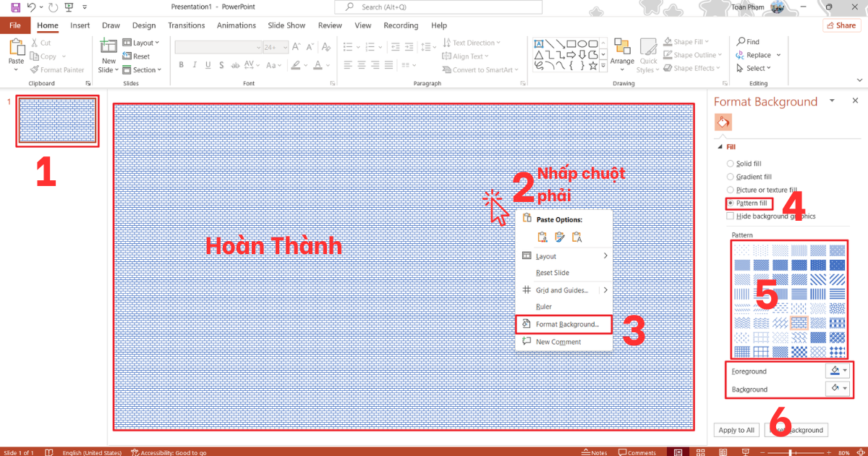Toggle Italic formatting
The image size is (868, 456).
[x=195, y=64]
